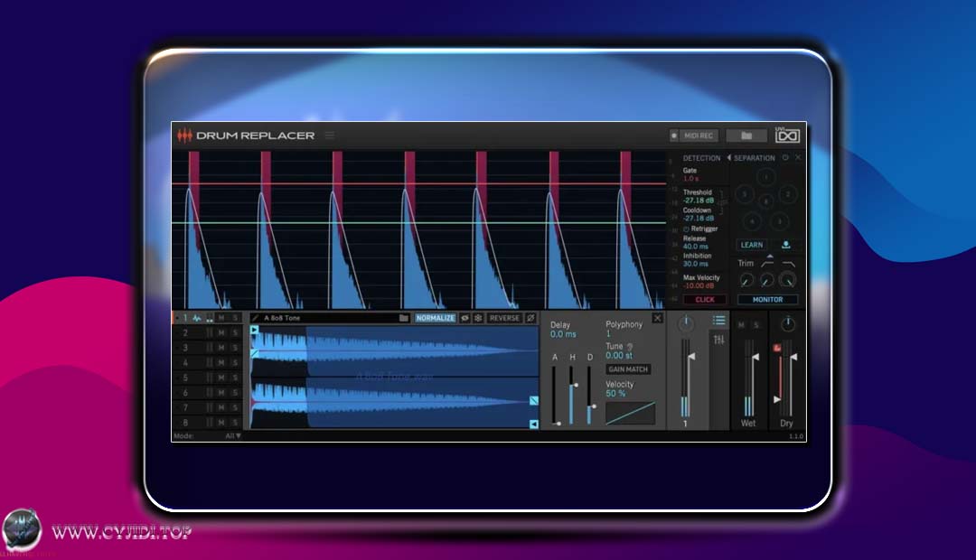Toggle the MONITOR button
Viewport: 976px width, 560px height.
767,299
